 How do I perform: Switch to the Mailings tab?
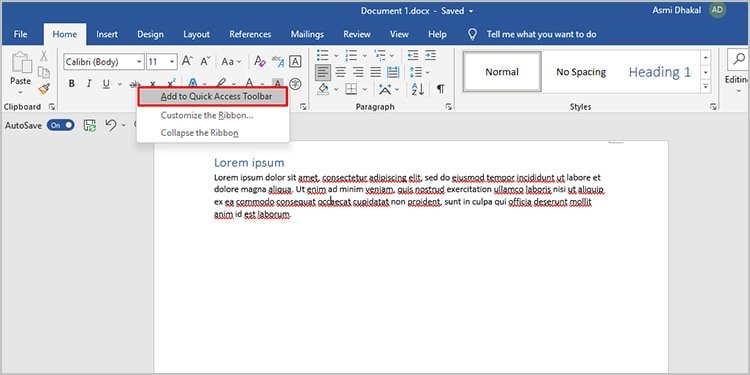[307, 34]
